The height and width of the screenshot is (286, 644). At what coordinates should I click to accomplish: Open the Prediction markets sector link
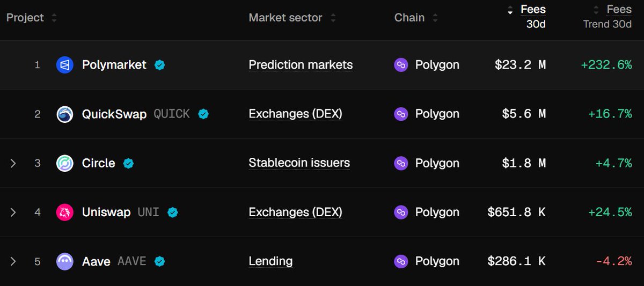point(301,65)
